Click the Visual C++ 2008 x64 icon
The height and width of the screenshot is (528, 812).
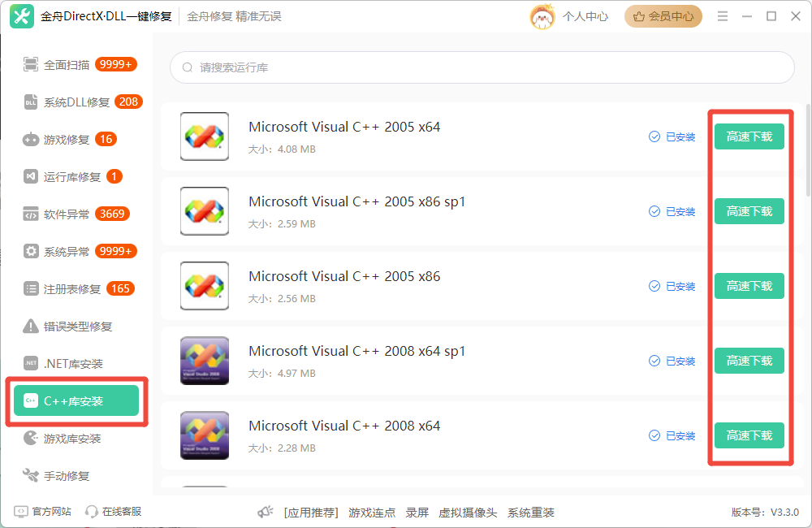pyautogui.click(x=205, y=435)
